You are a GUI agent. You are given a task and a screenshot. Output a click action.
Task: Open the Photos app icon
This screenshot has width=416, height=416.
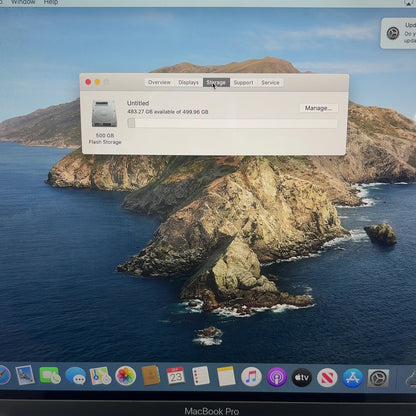pyautogui.click(x=125, y=376)
